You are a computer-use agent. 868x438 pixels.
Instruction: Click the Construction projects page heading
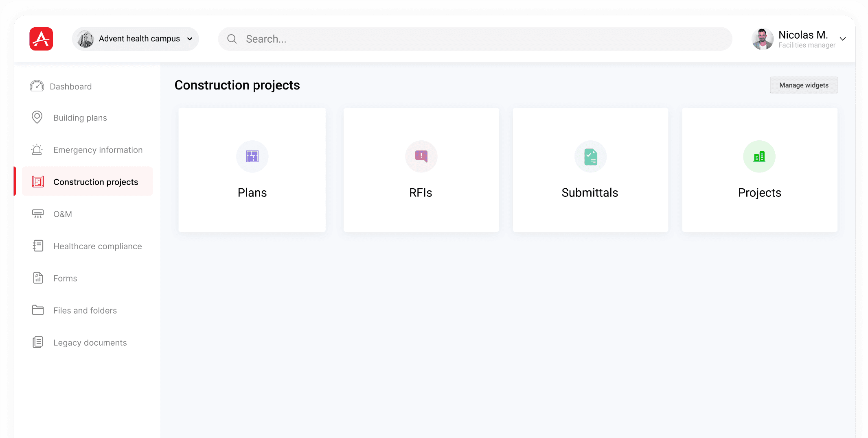tap(237, 85)
